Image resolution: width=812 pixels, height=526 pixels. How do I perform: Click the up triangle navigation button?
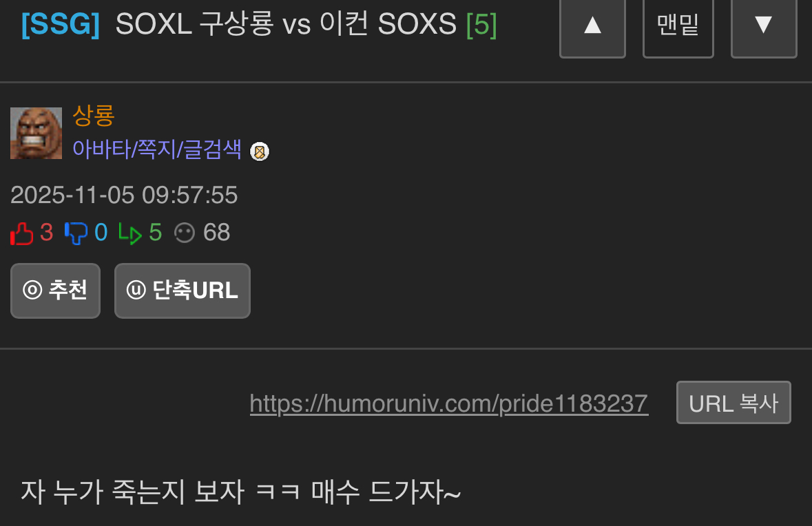pyautogui.click(x=592, y=26)
